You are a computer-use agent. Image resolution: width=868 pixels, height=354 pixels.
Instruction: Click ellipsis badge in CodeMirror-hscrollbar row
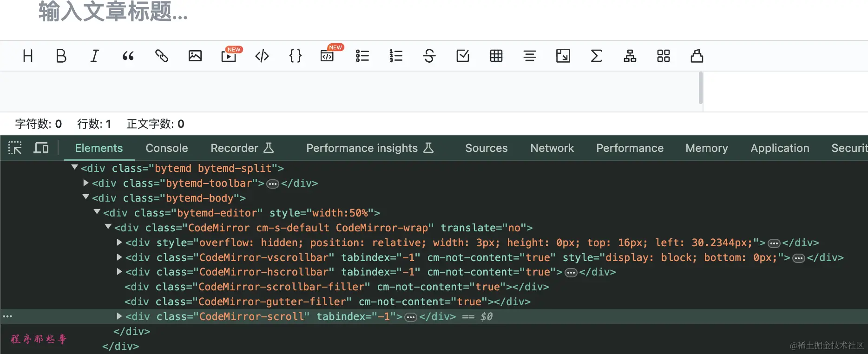(571, 273)
